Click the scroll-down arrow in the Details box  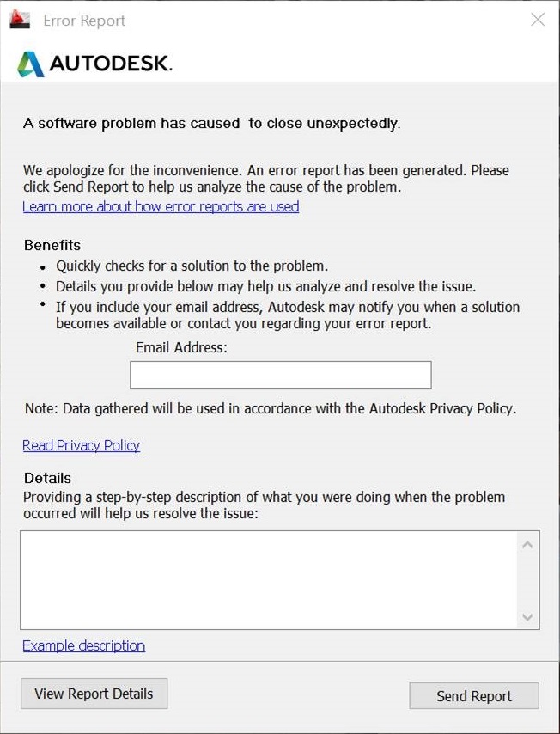[528, 616]
